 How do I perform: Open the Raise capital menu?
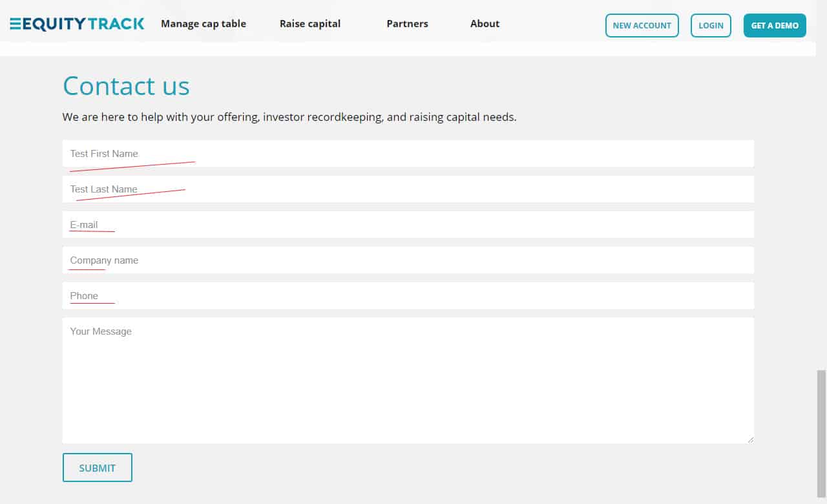[x=310, y=24]
